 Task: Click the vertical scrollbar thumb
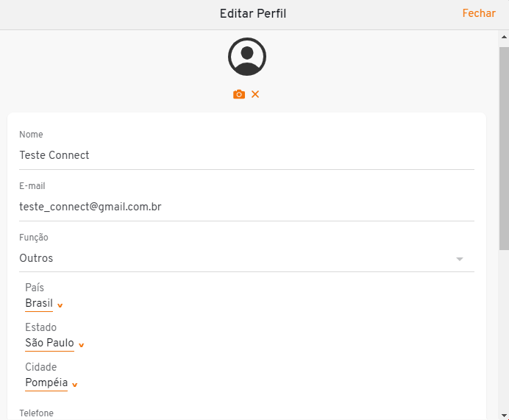pyautogui.click(x=504, y=149)
